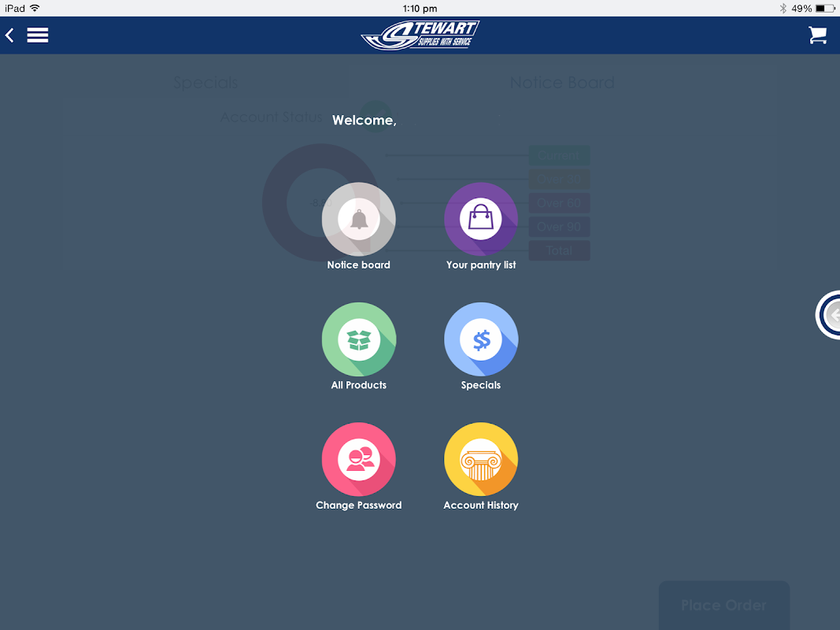The image size is (840, 630).
Task: Select the dimmed Notice Board tab
Action: click(562, 83)
